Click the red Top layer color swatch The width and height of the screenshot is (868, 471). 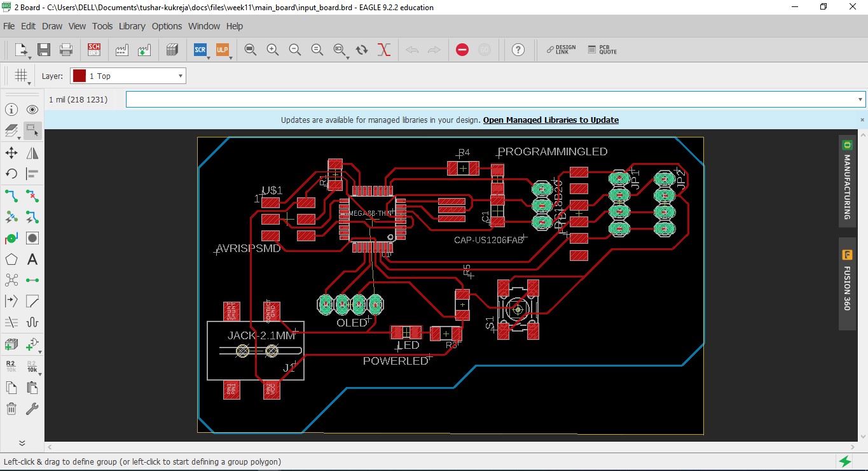click(79, 76)
